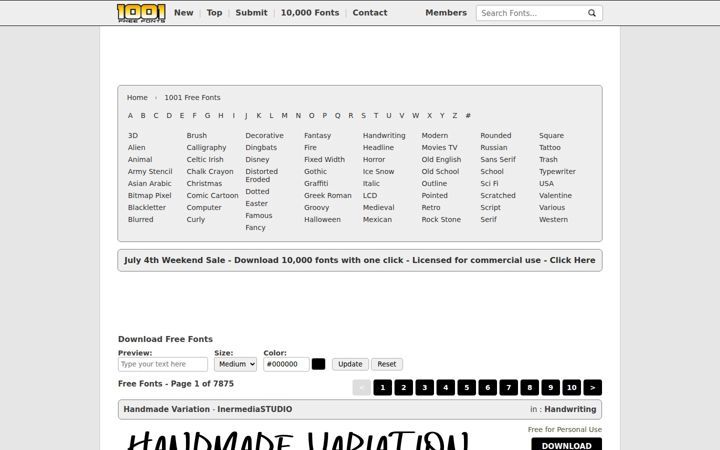Image resolution: width=720 pixels, height=450 pixels.
Task: Open the Size dropdown set to Medium
Action: (x=235, y=364)
